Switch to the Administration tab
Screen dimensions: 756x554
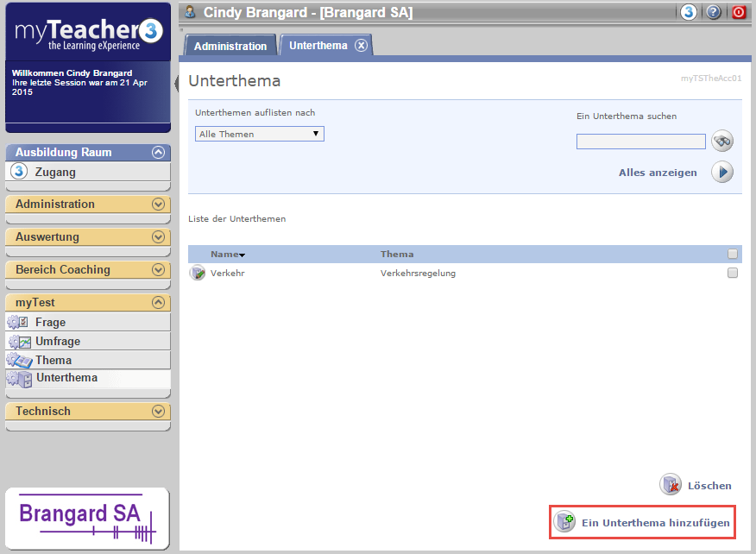[230, 46]
